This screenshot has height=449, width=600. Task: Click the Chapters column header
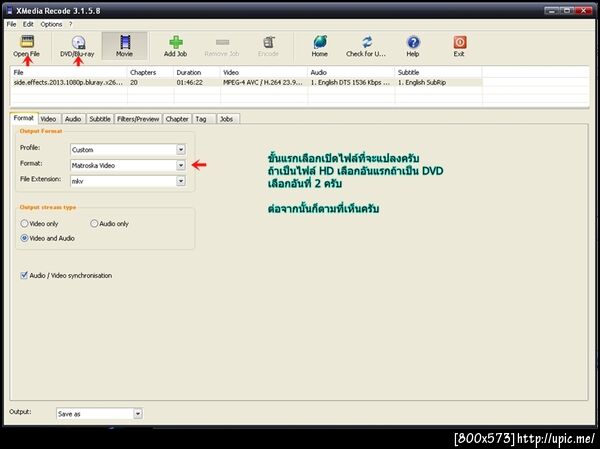click(x=150, y=72)
